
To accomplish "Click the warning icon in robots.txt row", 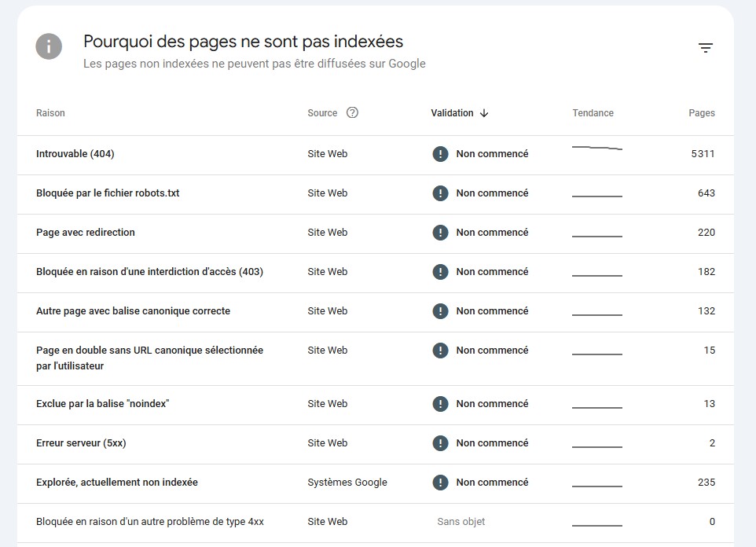I will (440, 193).
